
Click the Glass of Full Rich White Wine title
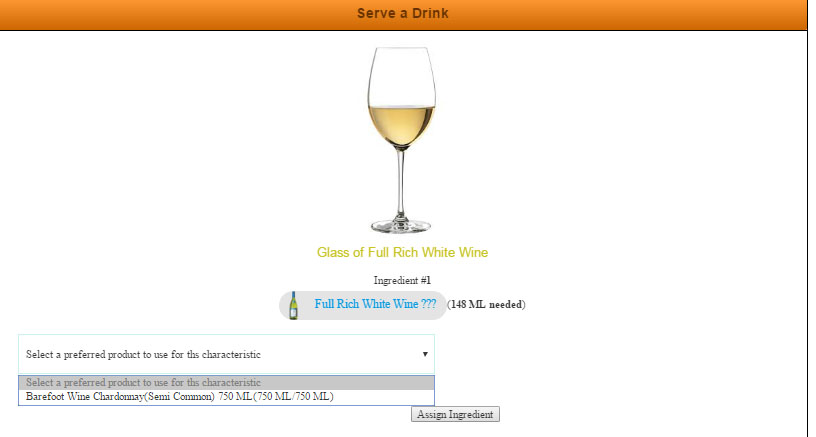click(402, 252)
